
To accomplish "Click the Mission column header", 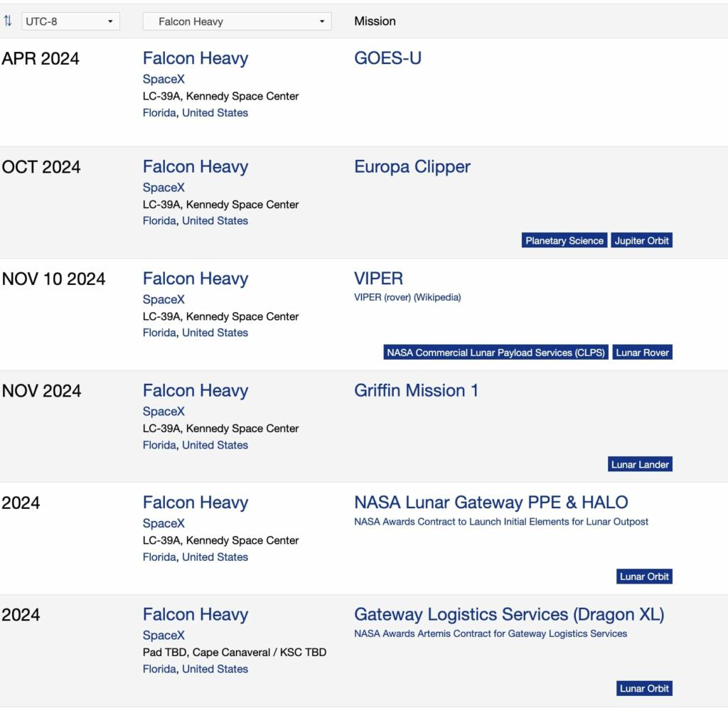I will [x=375, y=21].
